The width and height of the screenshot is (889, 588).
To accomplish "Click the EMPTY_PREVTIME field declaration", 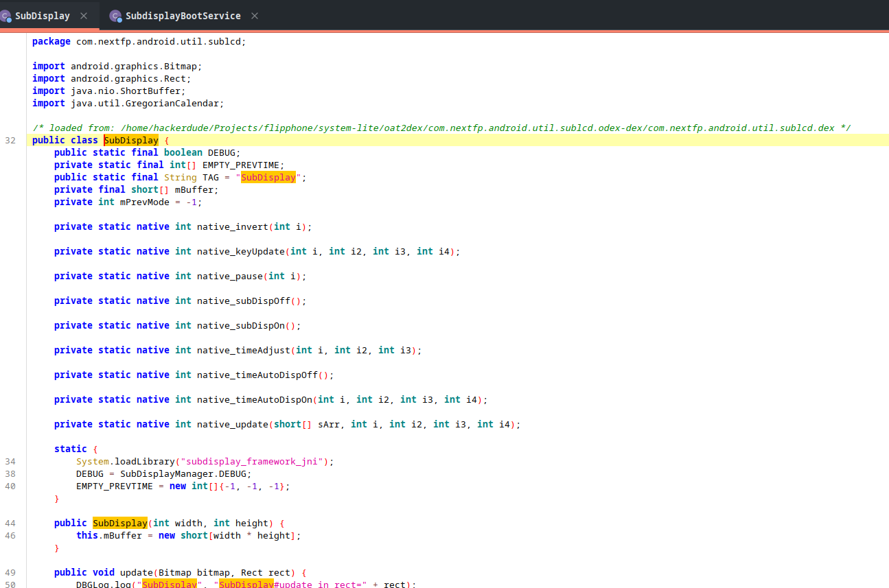I will click(240, 165).
